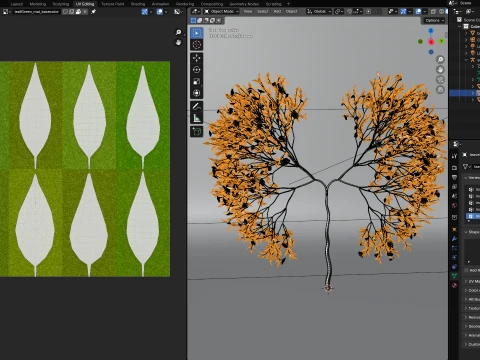Collapse the Vertex Groups panel
This screenshot has width=480, height=360.
(x=472, y=178)
